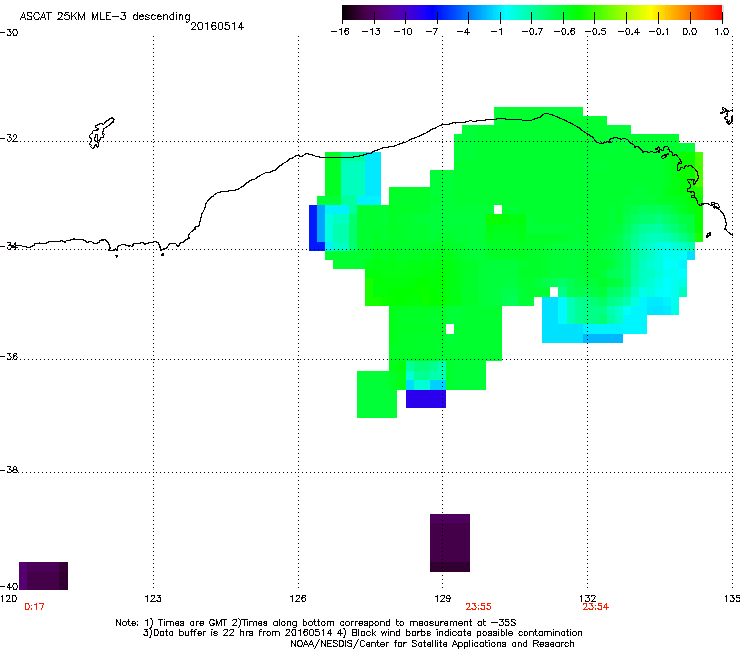The width and height of the screenshot is (740, 650).
Task: Click the "-38" latitude label
Action: (x=9, y=470)
